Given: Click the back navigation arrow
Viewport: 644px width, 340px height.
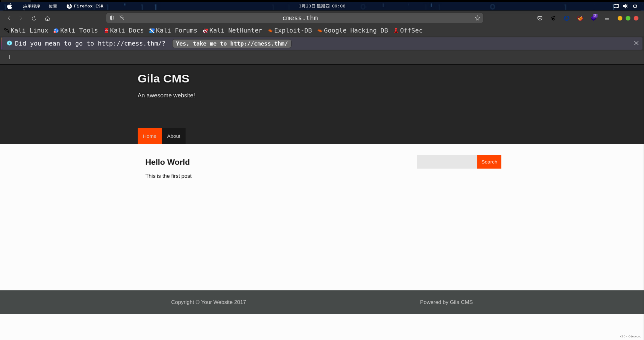Looking at the screenshot, I should coord(9,18).
